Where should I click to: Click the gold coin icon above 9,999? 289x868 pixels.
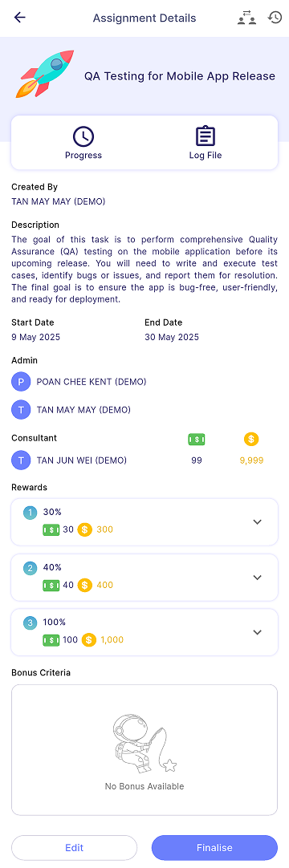(251, 440)
